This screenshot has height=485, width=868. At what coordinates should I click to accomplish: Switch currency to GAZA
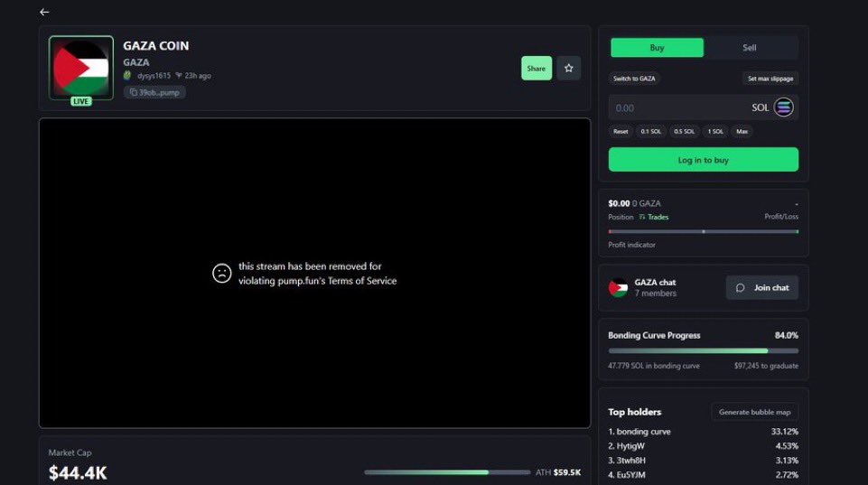(x=634, y=79)
